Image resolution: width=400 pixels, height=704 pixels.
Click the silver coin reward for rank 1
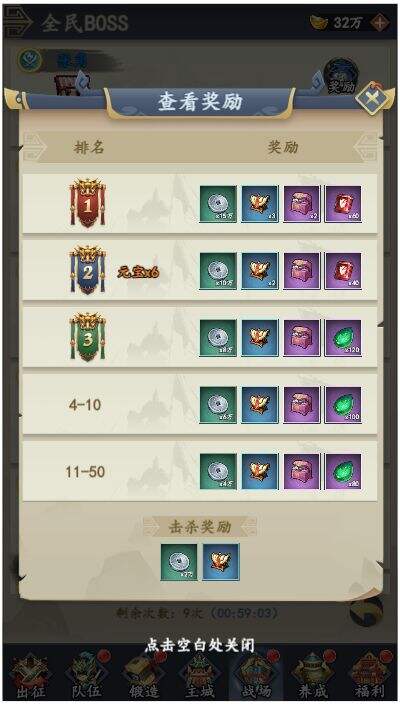(218, 204)
